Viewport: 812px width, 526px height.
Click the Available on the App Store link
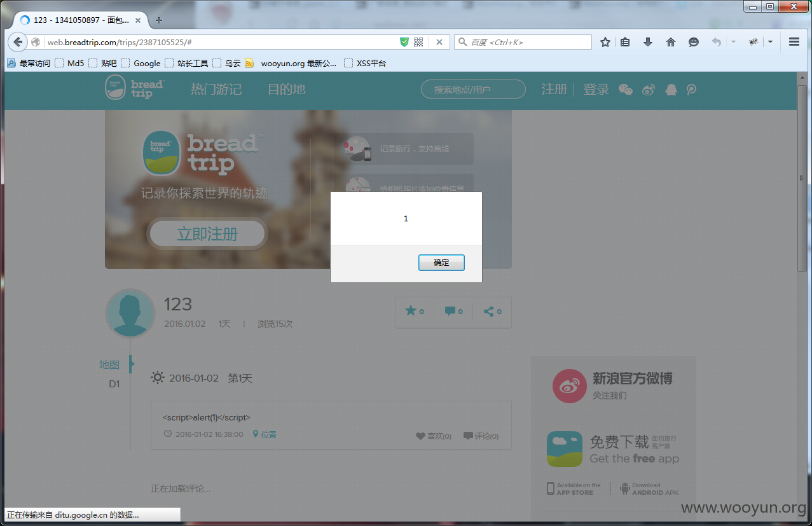[x=574, y=488]
